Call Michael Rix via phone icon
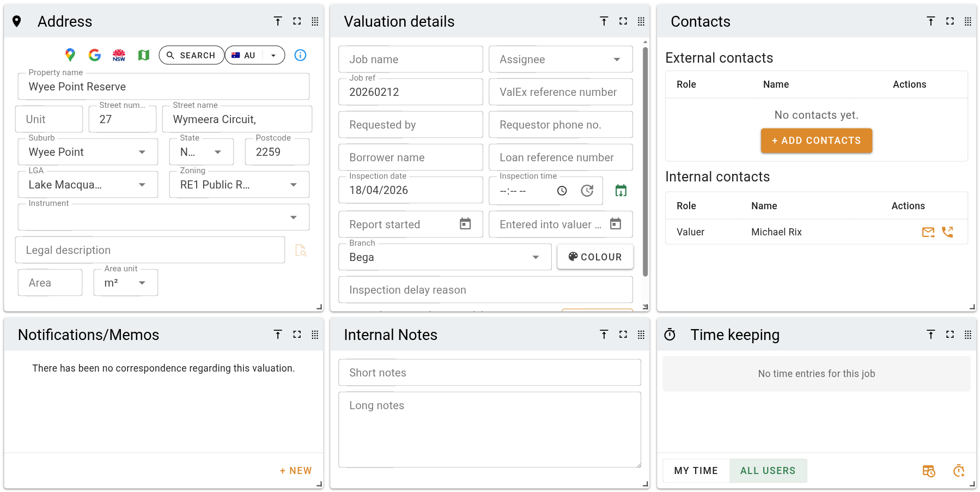The width and height of the screenshot is (980, 492). (x=948, y=232)
